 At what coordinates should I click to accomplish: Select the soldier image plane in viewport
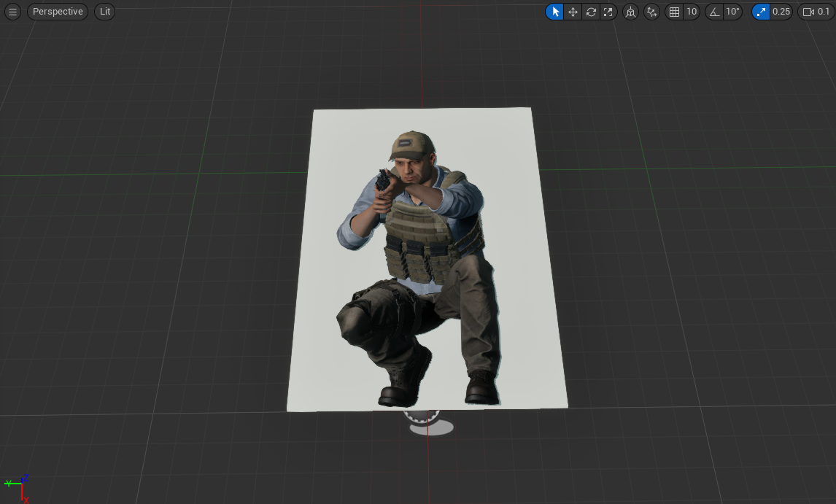tap(427, 260)
